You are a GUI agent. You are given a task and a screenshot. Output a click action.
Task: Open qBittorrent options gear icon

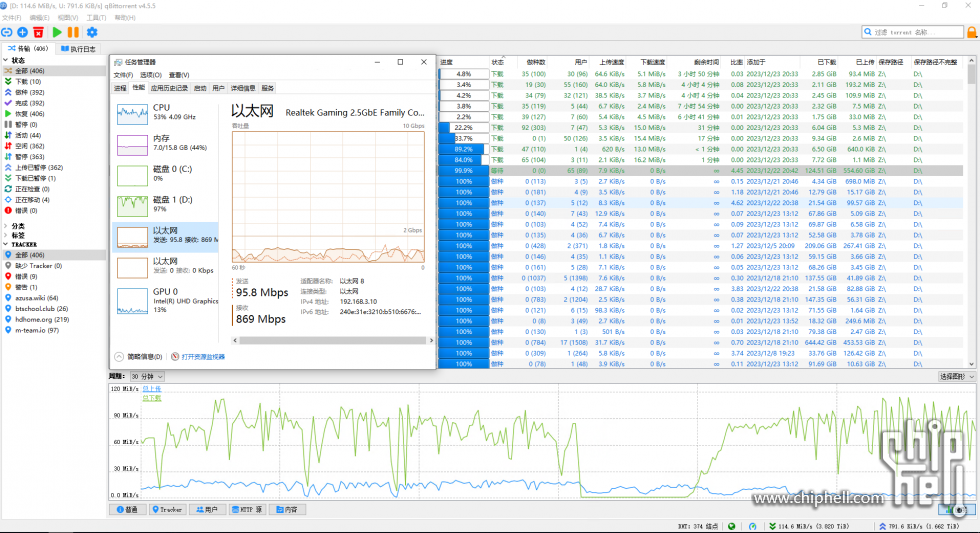point(92,32)
